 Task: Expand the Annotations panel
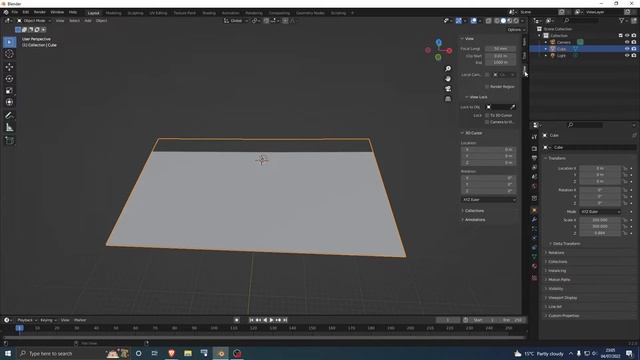pyautogui.click(x=474, y=220)
